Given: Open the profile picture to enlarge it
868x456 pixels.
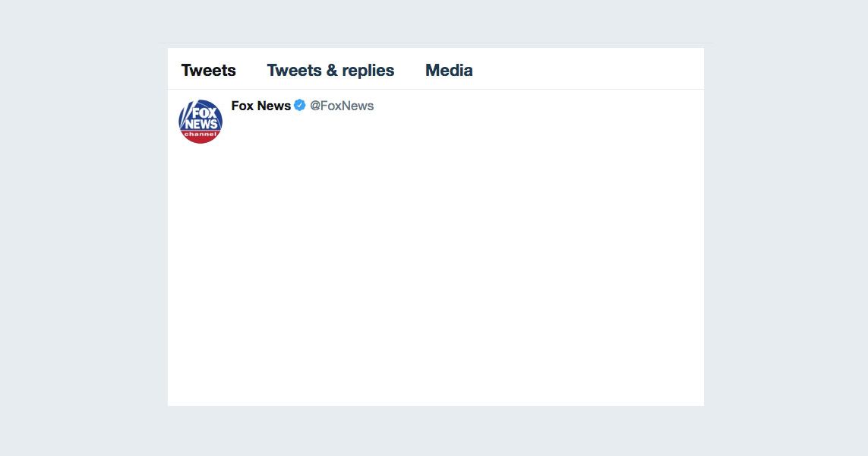Looking at the screenshot, I should click(x=200, y=122).
